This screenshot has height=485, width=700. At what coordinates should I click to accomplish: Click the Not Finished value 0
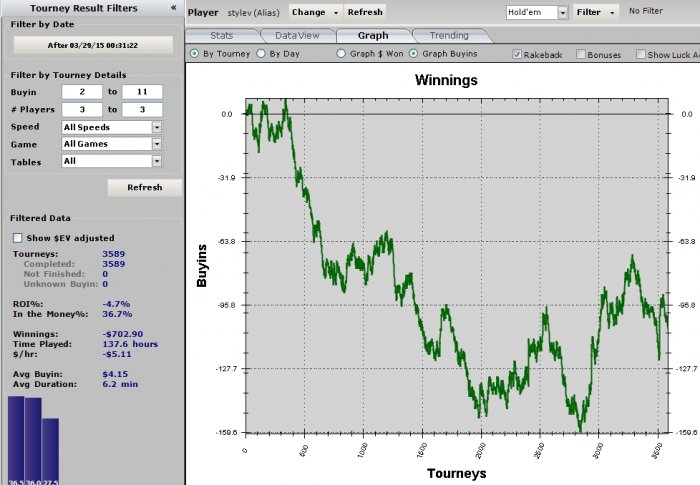[105, 274]
